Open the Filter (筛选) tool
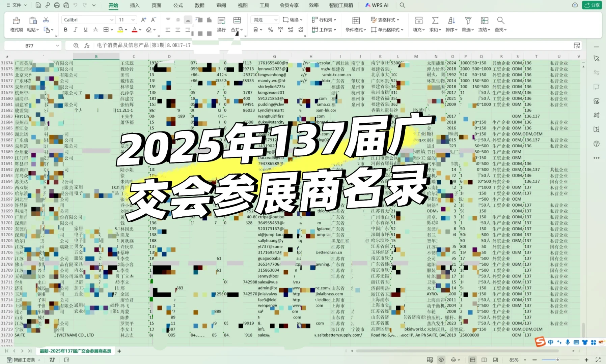The width and height of the screenshot is (606, 364). click(467, 25)
